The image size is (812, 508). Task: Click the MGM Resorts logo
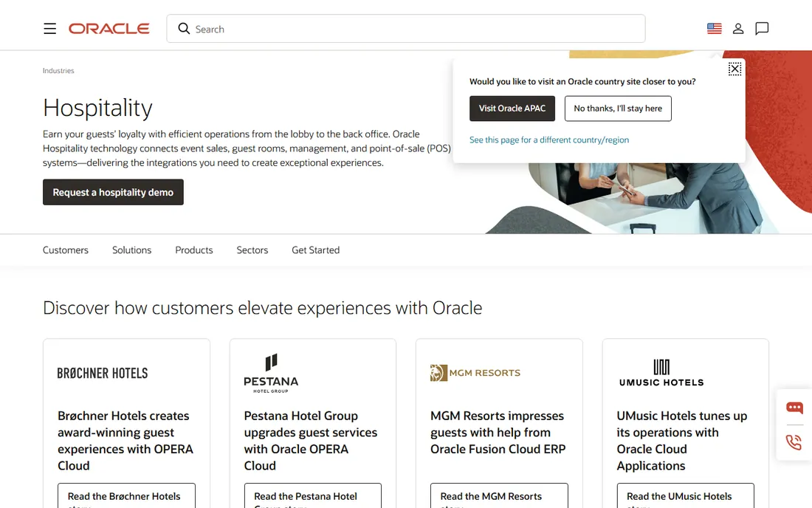coord(475,373)
